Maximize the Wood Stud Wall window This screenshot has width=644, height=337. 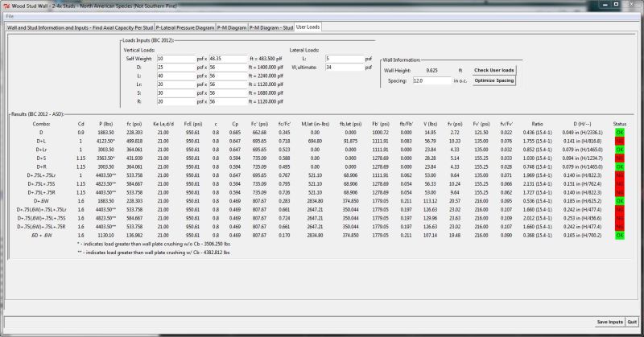click(616, 5)
